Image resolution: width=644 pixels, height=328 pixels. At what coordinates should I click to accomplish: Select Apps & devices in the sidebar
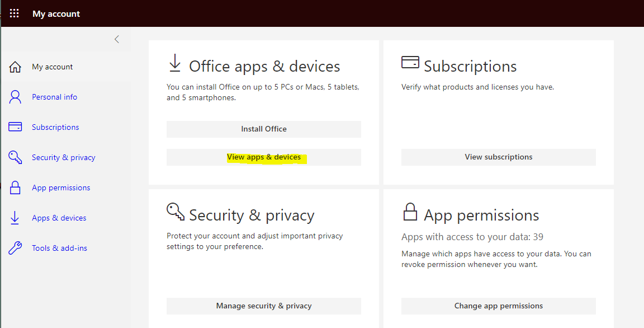tap(59, 218)
